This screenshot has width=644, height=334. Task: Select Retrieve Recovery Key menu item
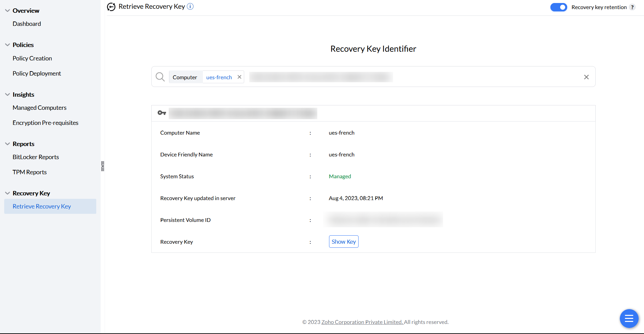pos(50,206)
